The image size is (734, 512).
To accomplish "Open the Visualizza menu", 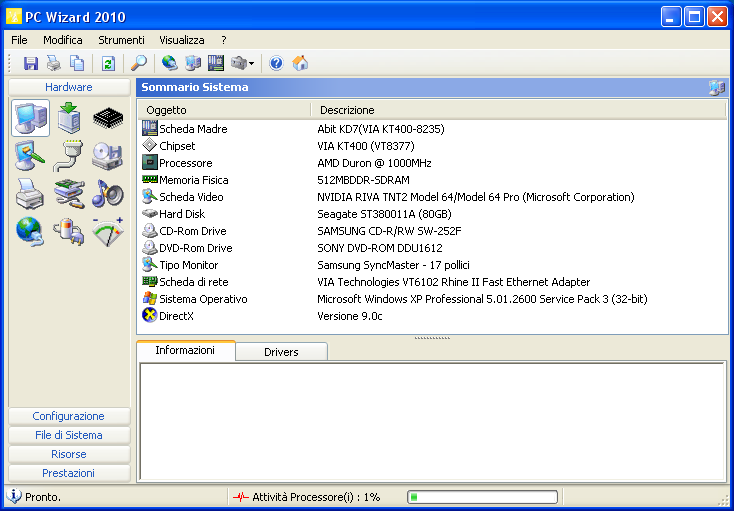I will (182, 40).
